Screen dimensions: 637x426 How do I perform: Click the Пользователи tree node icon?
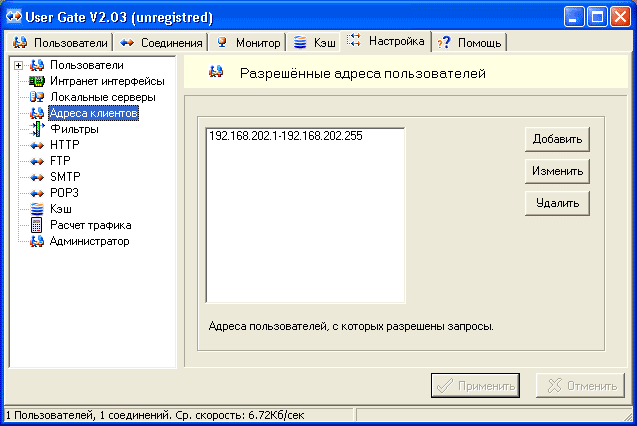37,65
